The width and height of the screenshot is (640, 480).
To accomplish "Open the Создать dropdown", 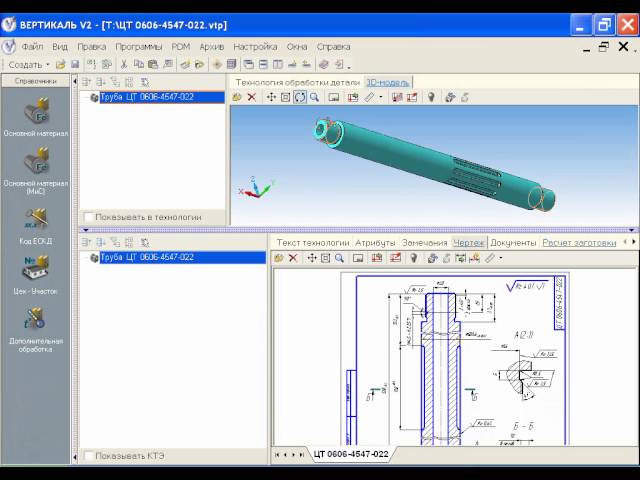I will pyautogui.click(x=28, y=64).
